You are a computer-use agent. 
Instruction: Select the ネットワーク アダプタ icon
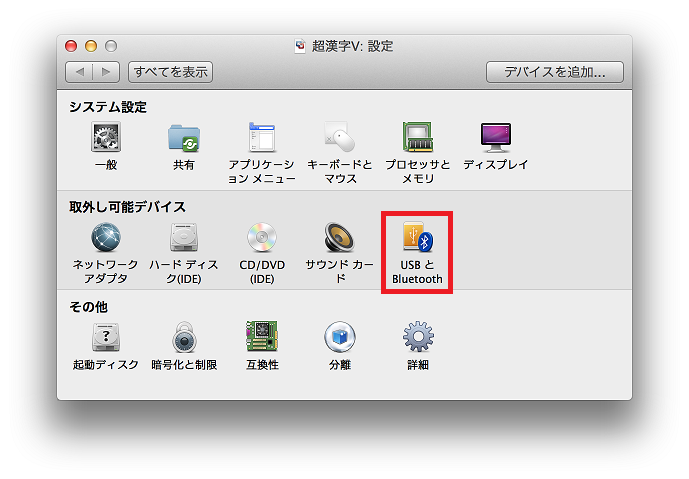[x=106, y=238]
